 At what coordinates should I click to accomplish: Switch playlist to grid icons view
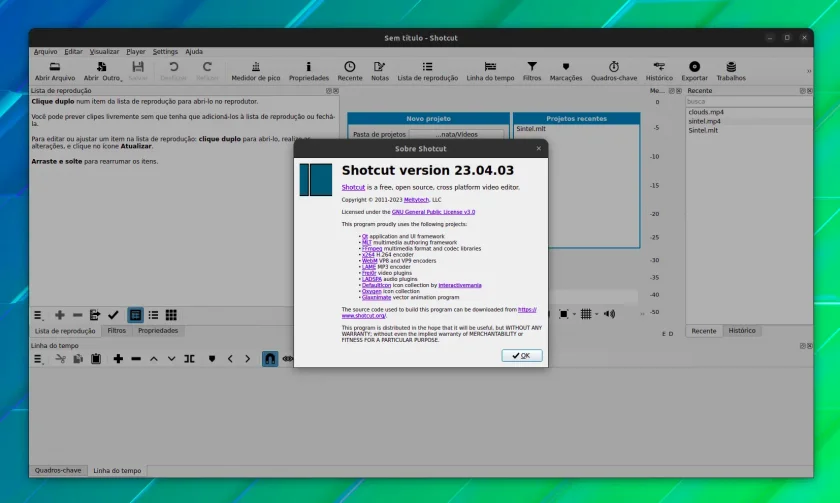tap(171, 315)
